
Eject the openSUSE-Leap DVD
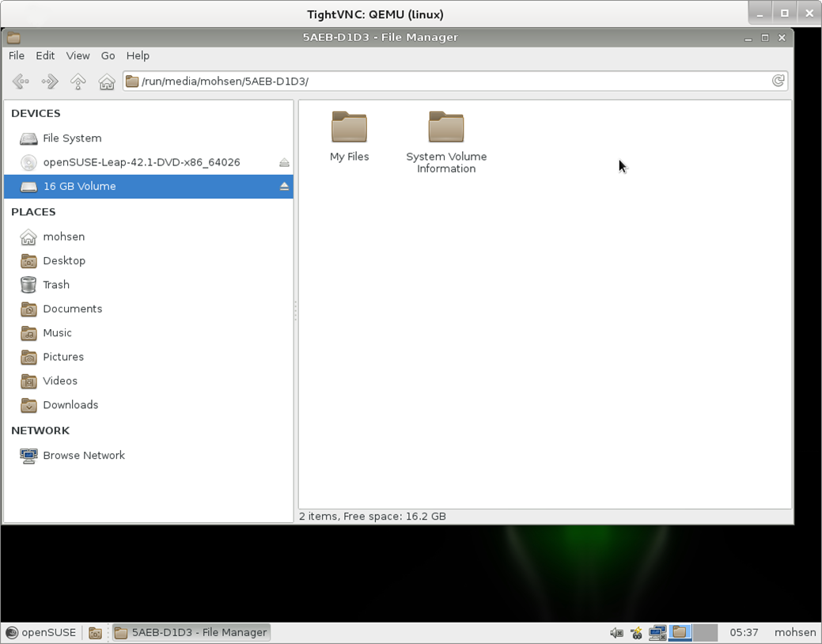284,162
